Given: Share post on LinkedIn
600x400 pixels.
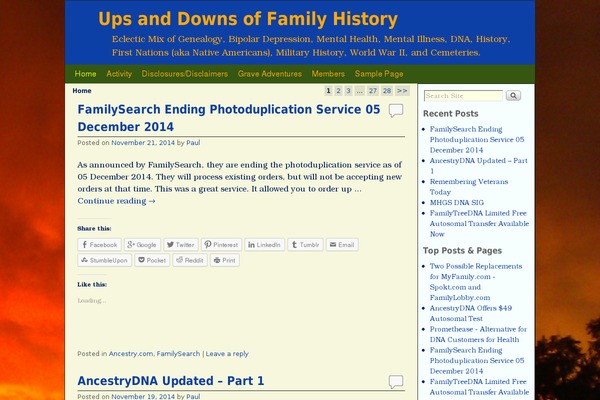Looking at the screenshot, I should (264, 245).
